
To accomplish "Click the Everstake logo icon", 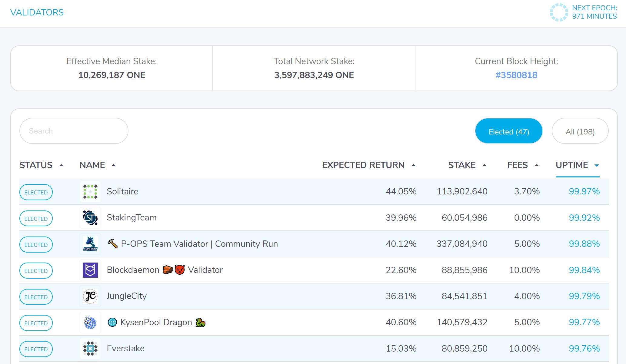I will click(x=90, y=349).
